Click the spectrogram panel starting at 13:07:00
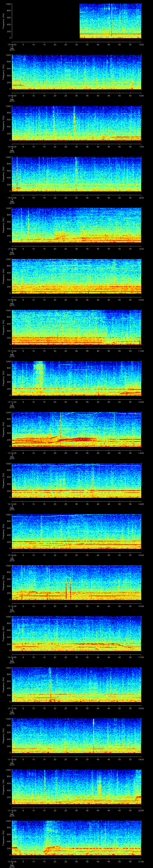153x868 pixels. (x=77, y=174)
